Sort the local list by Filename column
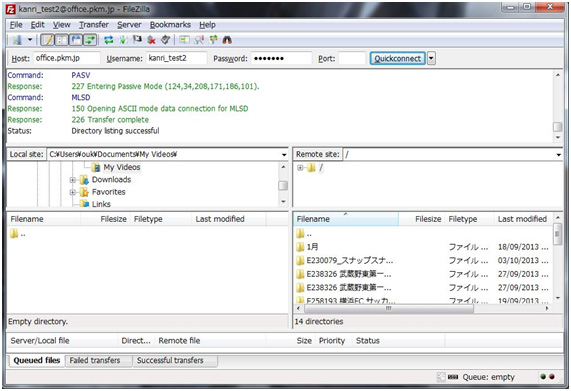Image resolution: width=571 pixels, height=391 pixels. 44,219
